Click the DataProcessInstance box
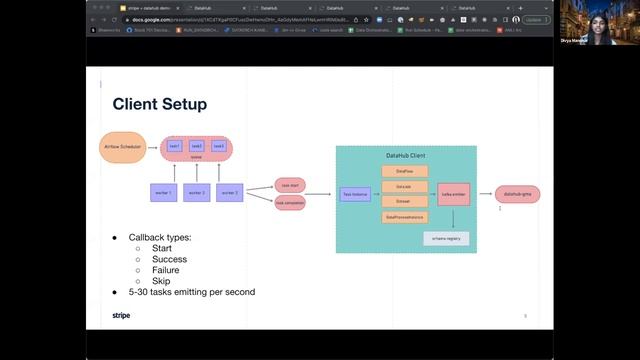 404,217
